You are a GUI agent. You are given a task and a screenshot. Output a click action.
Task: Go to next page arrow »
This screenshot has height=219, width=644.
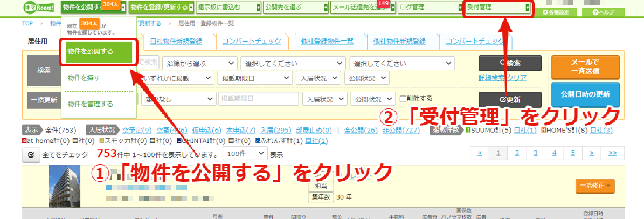click(591, 153)
